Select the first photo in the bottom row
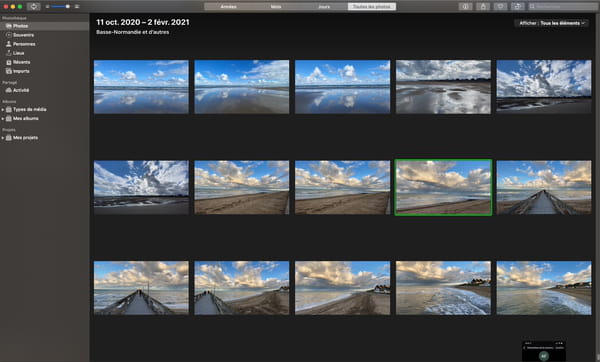 141,288
